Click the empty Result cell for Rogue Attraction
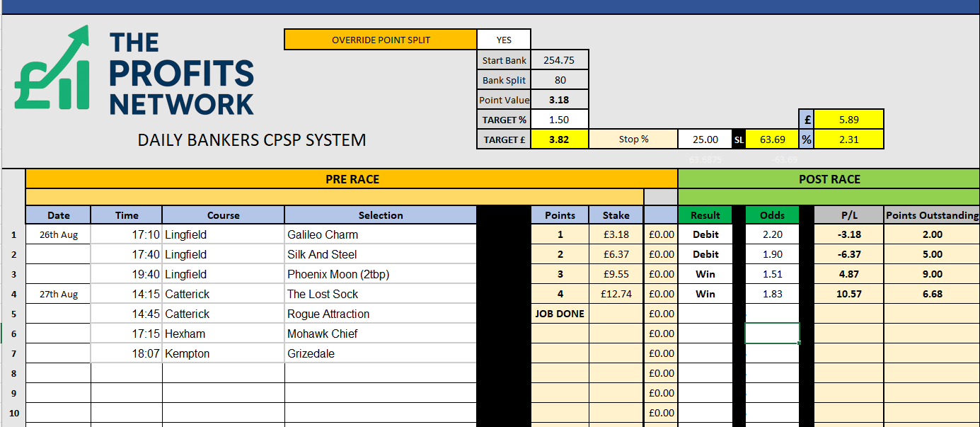This screenshot has height=427, width=980. pos(705,314)
